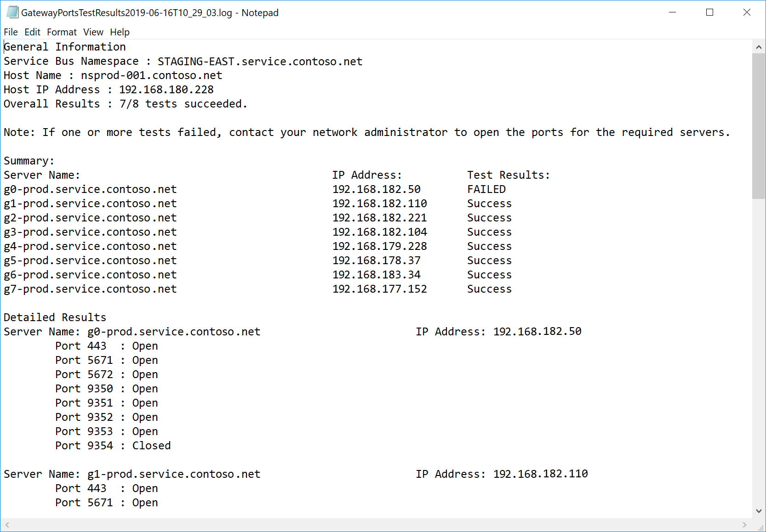This screenshot has height=532, width=766.
Task: Open the File menu
Action: pos(11,32)
